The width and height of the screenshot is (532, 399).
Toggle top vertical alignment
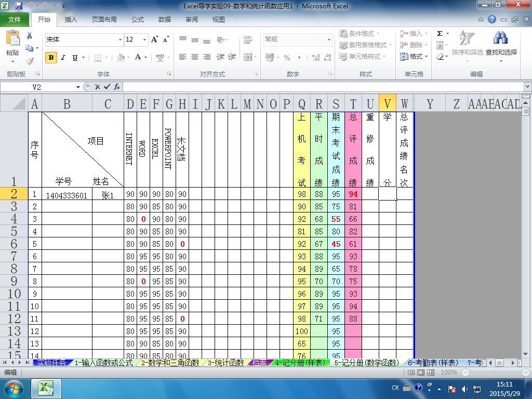coord(182,39)
